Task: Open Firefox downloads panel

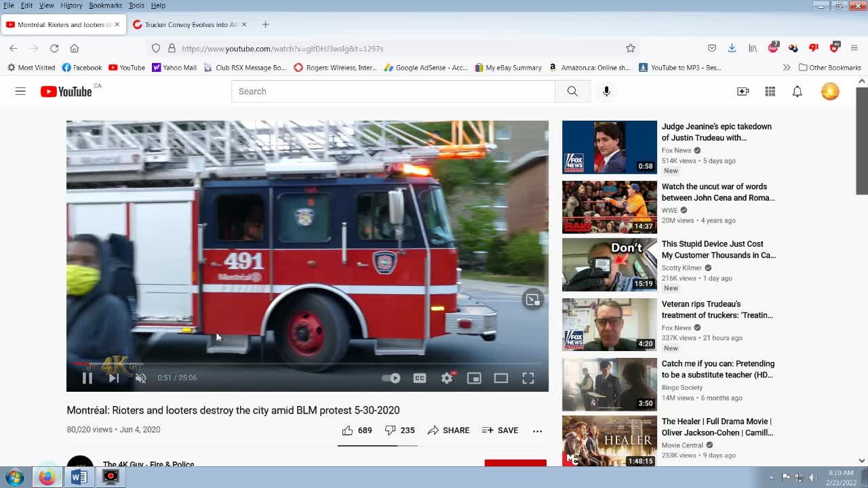Action: pyautogui.click(x=732, y=48)
